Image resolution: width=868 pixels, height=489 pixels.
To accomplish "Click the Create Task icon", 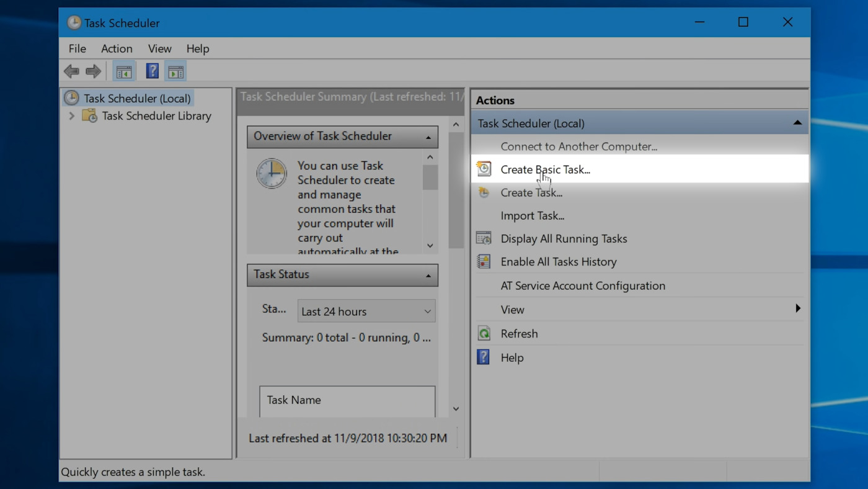I will (x=484, y=192).
